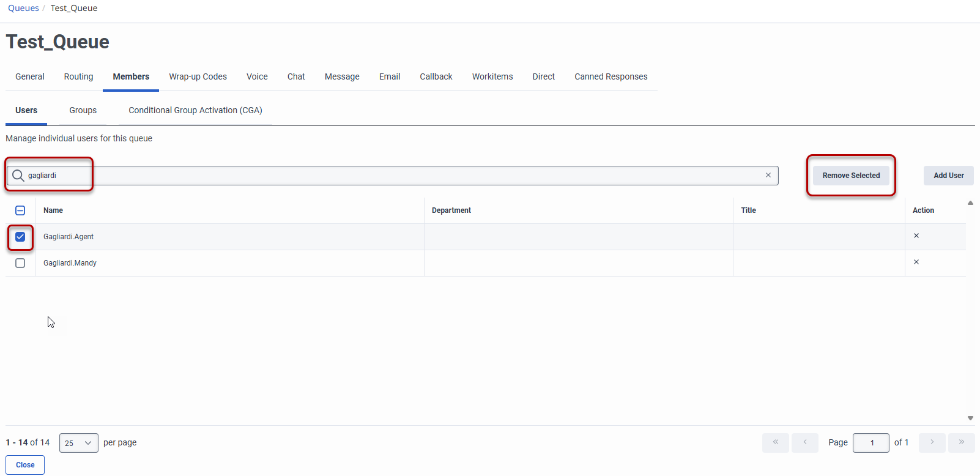This screenshot has width=980, height=476.
Task: Go to the previous page
Action: 804,442
